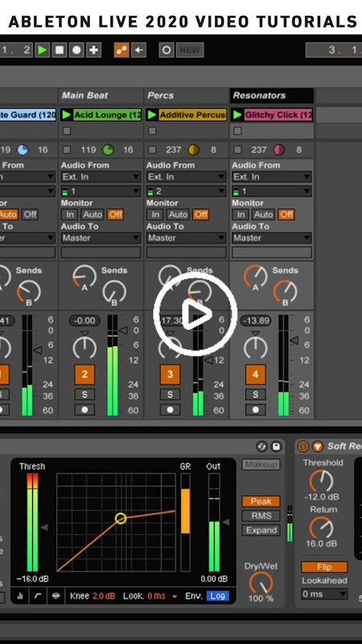The height and width of the screenshot is (644, 362).
Task: Set Main Beat monitor to In
Action: 70,214
